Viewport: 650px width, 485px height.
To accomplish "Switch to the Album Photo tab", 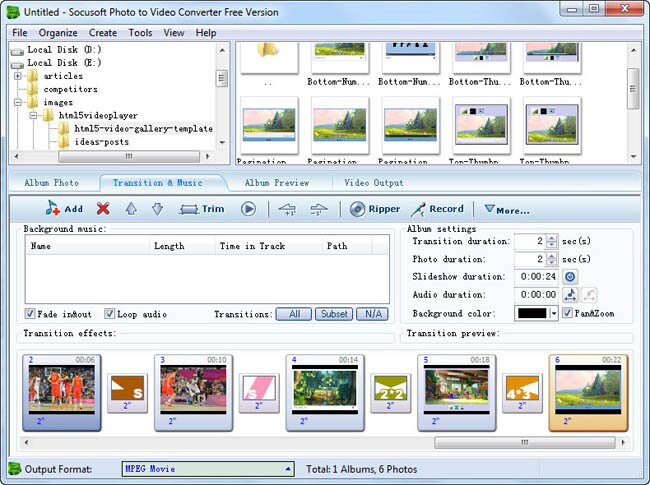I will pyautogui.click(x=52, y=183).
